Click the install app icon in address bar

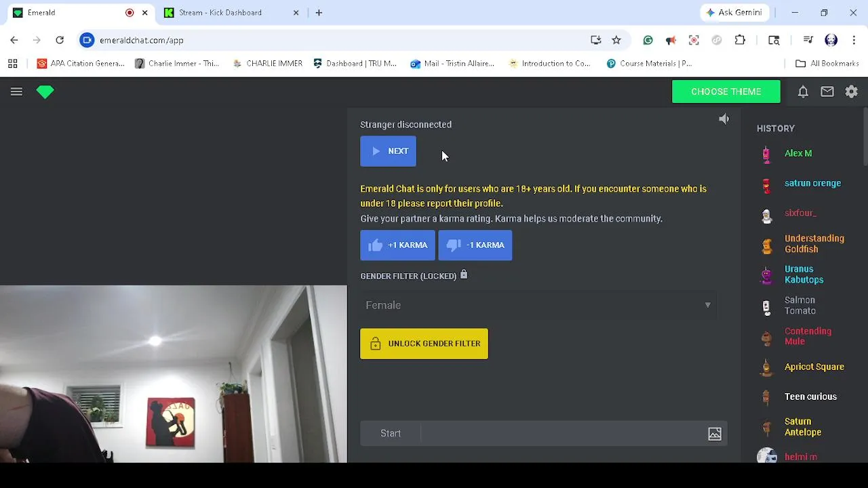(596, 40)
